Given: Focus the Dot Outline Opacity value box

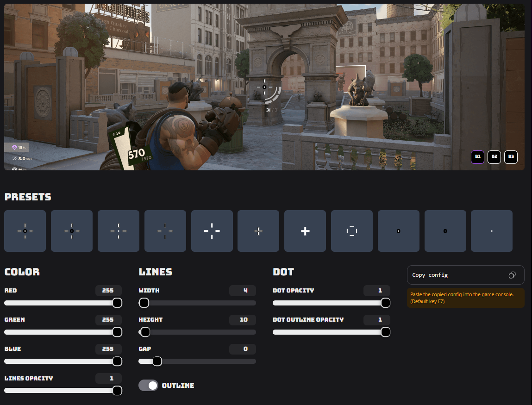Looking at the screenshot, I should (x=376, y=319).
